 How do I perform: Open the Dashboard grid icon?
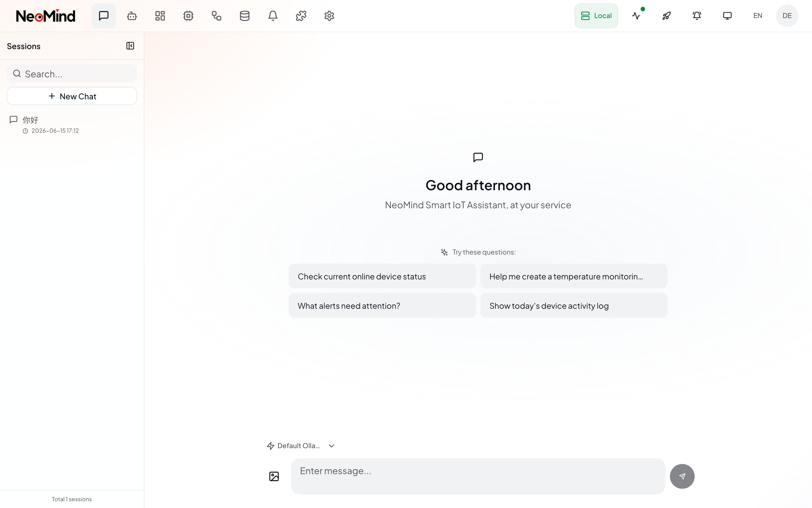coord(160,16)
